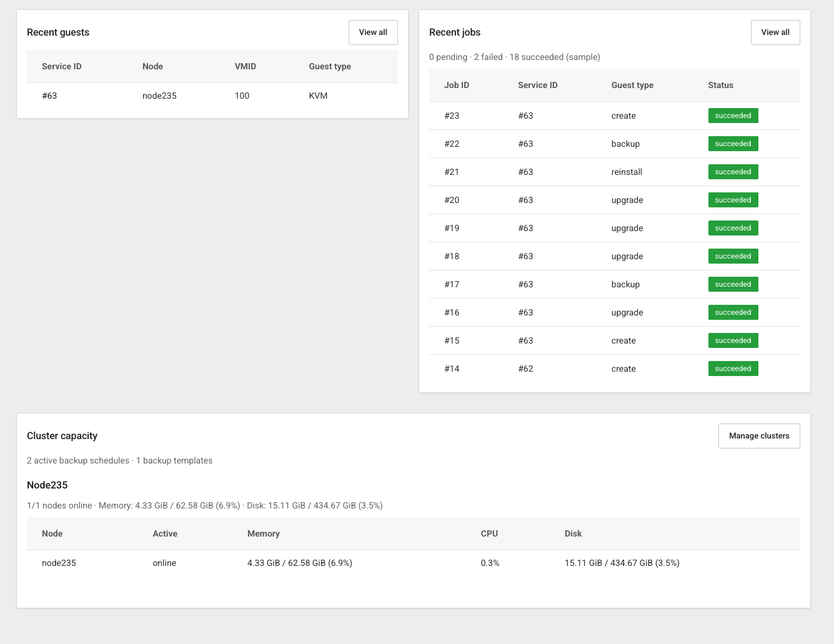Click node235 in Cluster capacity table

[x=59, y=563]
